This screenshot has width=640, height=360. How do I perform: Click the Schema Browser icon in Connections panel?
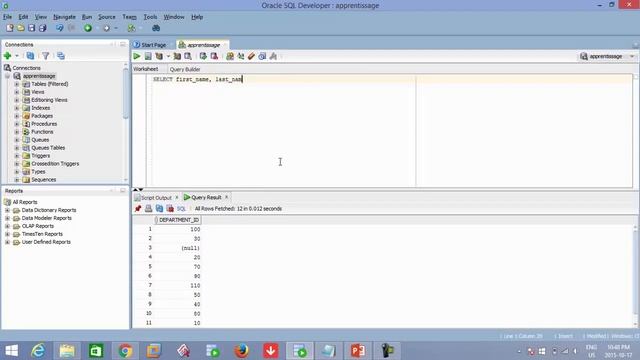[61, 56]
